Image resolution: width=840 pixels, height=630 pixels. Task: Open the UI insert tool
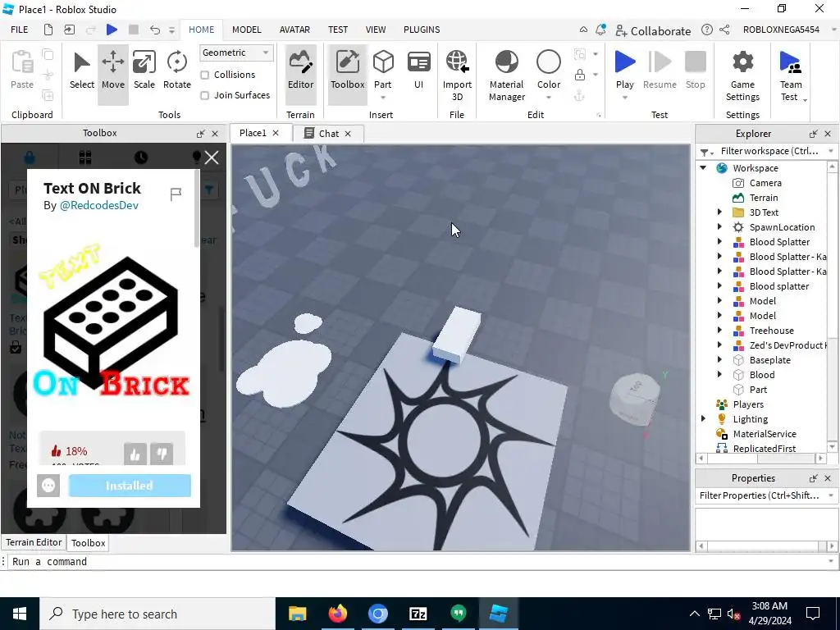[x=418, y=71]
